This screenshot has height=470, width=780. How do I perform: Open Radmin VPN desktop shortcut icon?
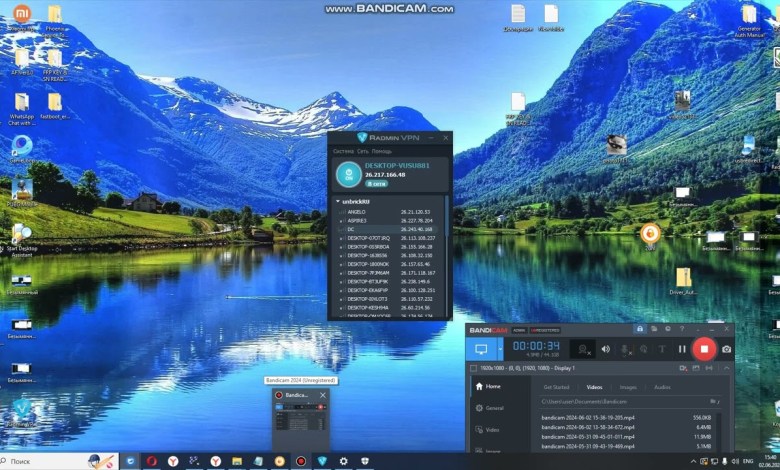tap(22, 413)
